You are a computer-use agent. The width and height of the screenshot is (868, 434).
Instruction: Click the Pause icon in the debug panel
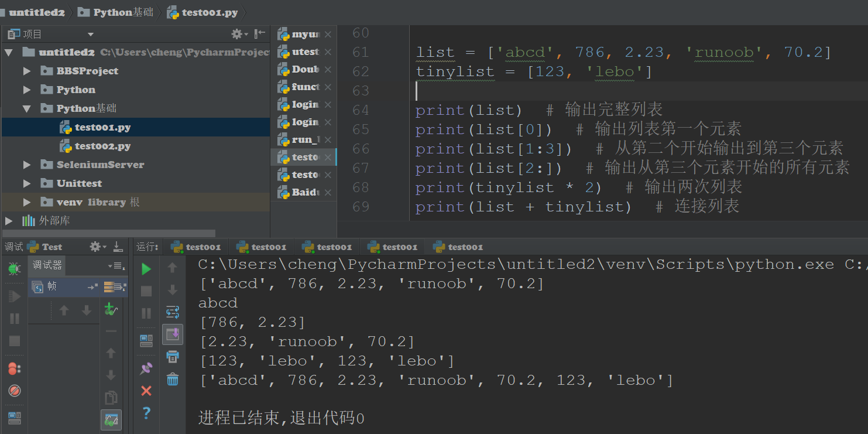coord(15,319)
